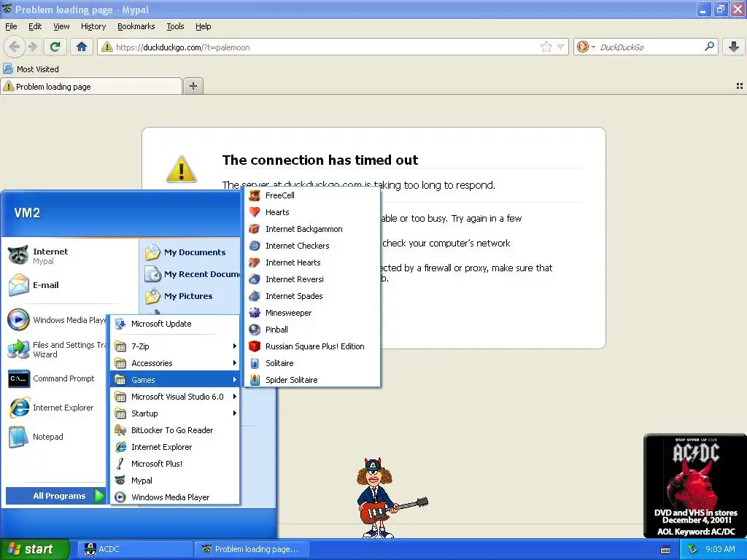Click the Windows start button
The width and height of the screenshot is (747, 560).
coord(34,549)
